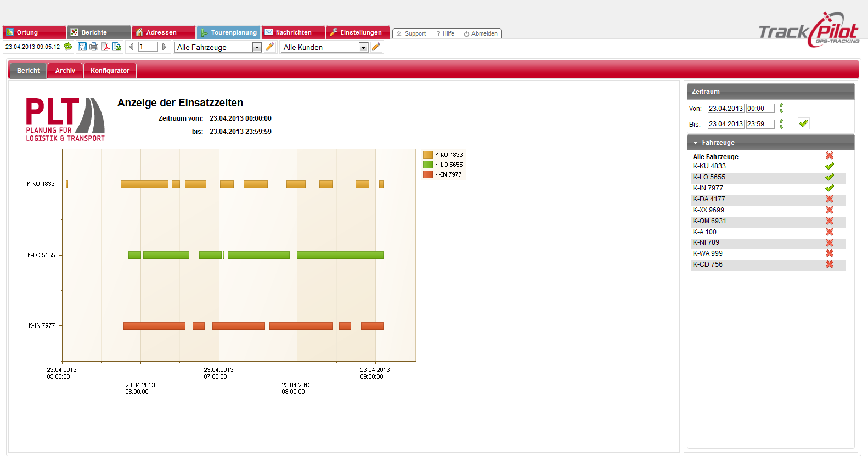This screenshot has height=463, width=868.
Task: Click the Abmelden logout link
Action: coord(481,33)
